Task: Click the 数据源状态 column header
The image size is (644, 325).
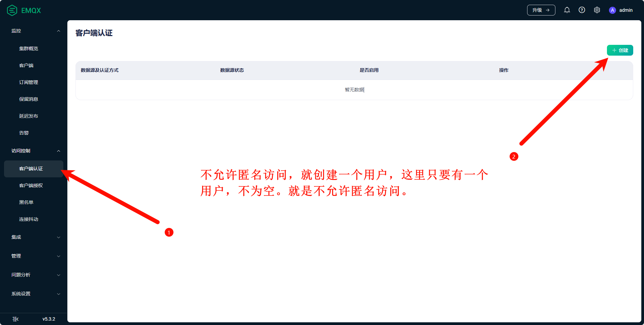Action: (x=232, y=70)
